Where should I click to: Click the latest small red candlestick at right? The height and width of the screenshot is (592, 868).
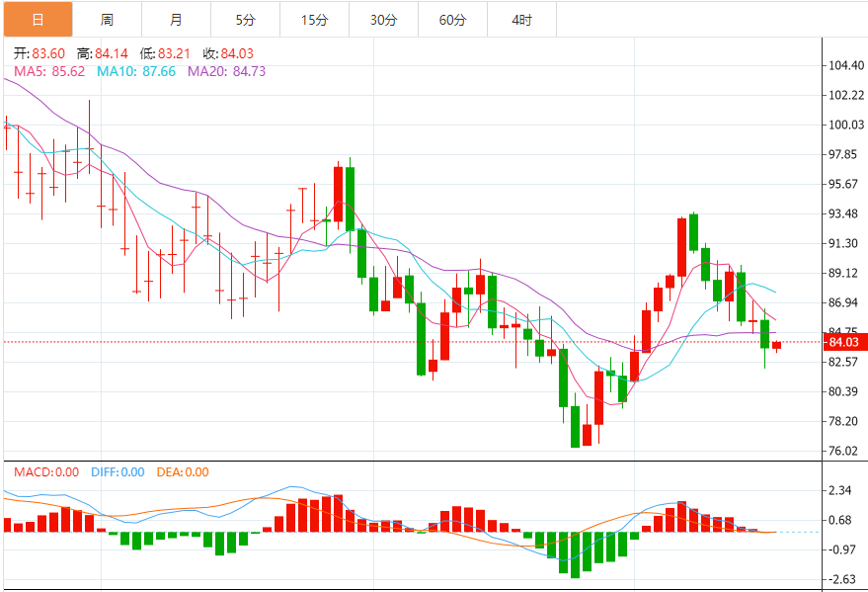[x=777, y=346]
